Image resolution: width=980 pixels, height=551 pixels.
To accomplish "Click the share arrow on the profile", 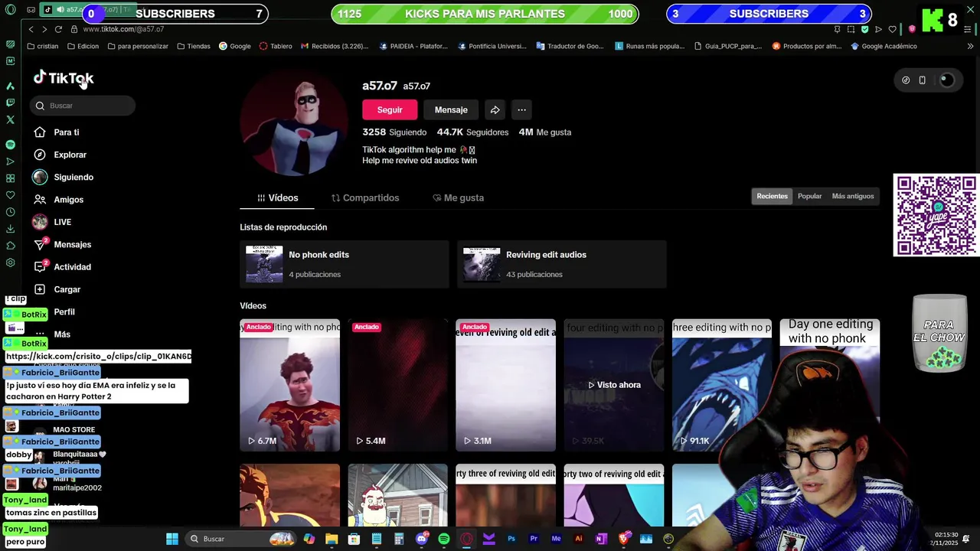I will [495, 109].
